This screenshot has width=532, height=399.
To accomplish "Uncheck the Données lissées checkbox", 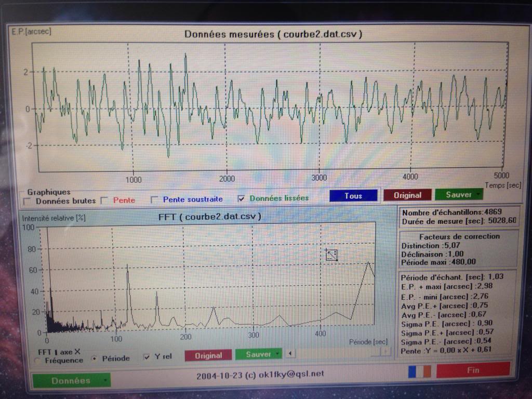I will pos(241,198).
